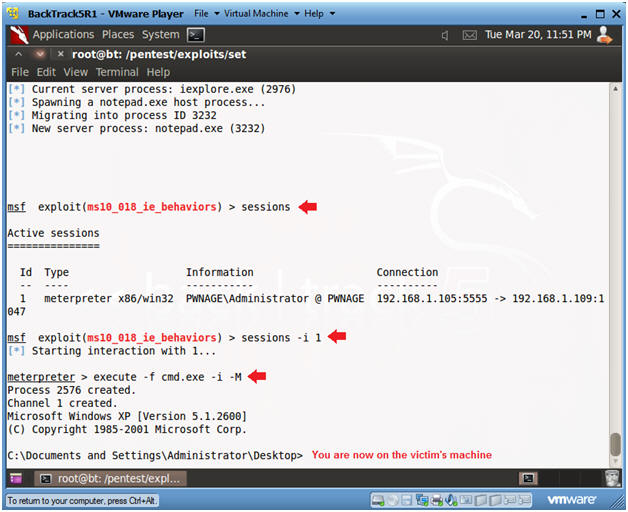Open VMware Player Help dropdown
The image size is (628, 512).
pyautogui.click(x=319, y=14)
